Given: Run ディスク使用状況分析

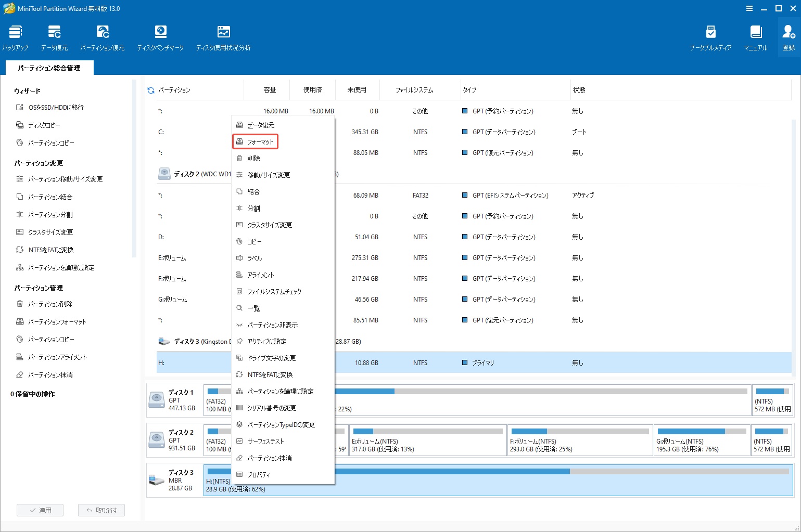Looking at the screenshot, I should pos(223,36).
